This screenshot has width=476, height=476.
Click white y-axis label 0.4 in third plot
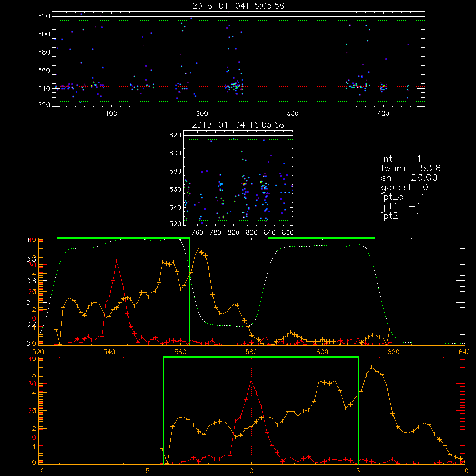[31, 303]
